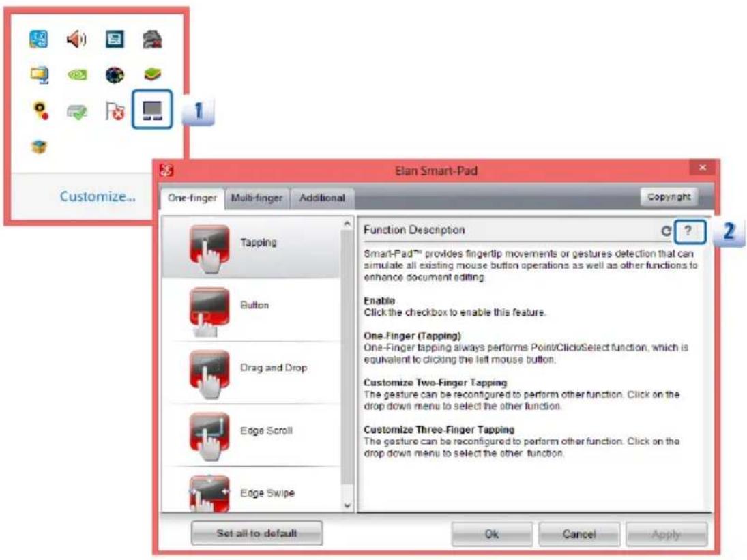Viewport: 747px width, 560px height.
Task: Confirm with the Ok button
Action: pyautogui.click(x=492, y=534)
